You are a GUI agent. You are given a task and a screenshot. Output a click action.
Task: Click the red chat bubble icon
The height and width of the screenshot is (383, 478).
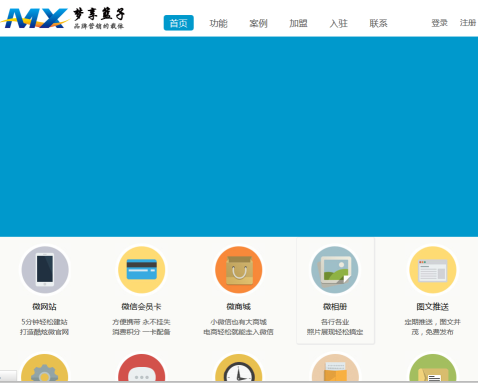pyautogui.click(x=142, y=368)
